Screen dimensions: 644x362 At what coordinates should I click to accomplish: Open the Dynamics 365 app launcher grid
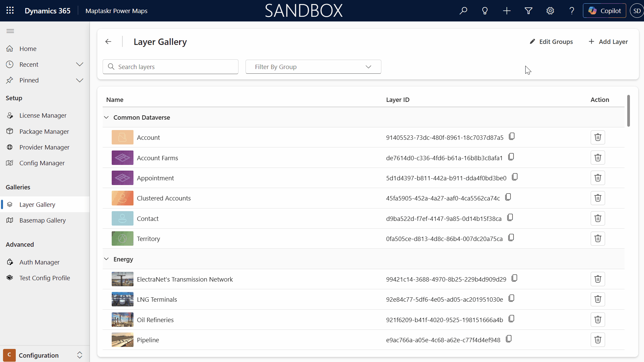pos(10,11)
